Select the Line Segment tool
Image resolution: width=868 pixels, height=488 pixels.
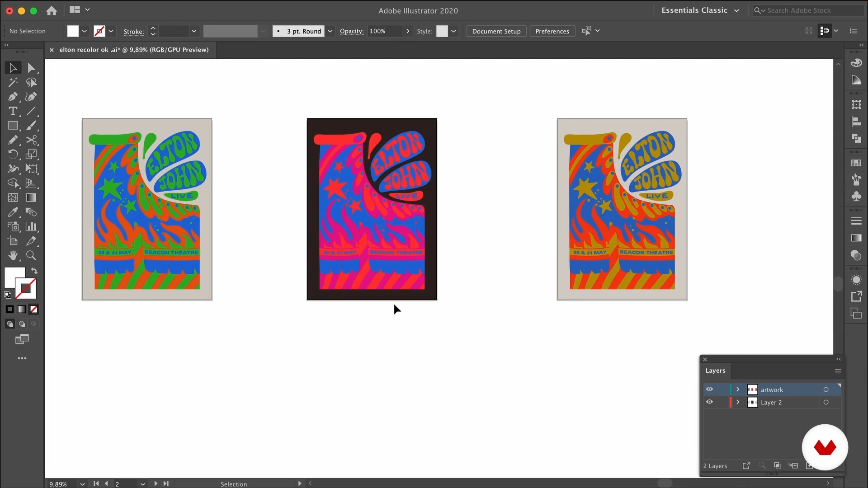point(31,111)
